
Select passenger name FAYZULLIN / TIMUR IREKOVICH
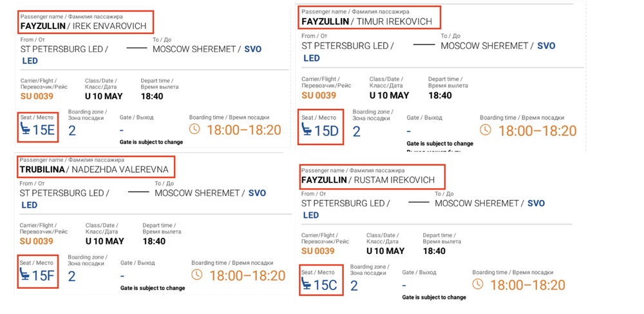point(366,21)
